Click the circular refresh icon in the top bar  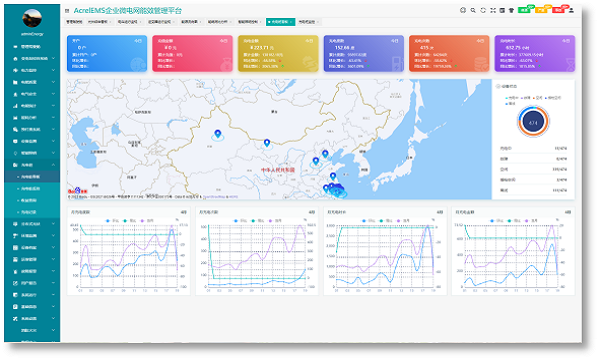(x=483, y=10)
